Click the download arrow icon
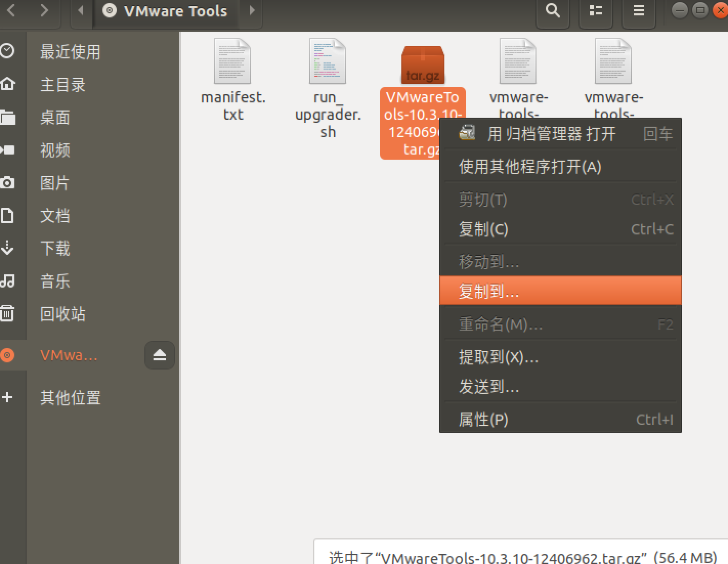This screenshot has width=728, height=564. coord(7,248)
